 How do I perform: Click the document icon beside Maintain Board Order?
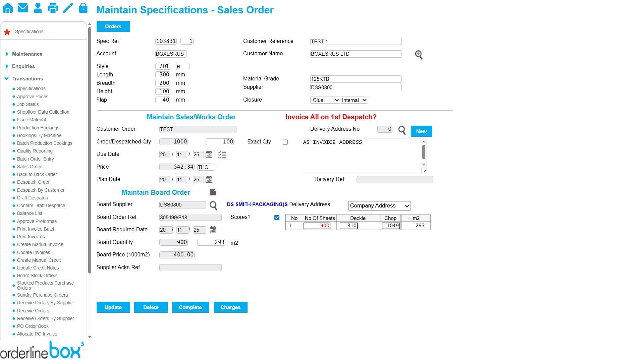tap(213, 192)
